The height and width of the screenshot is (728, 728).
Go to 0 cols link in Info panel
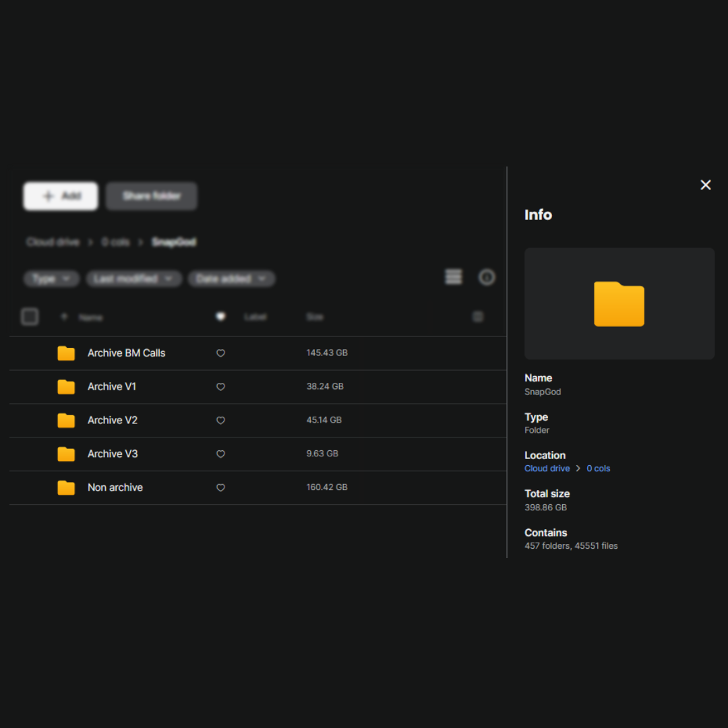click(x=598, y=468)
